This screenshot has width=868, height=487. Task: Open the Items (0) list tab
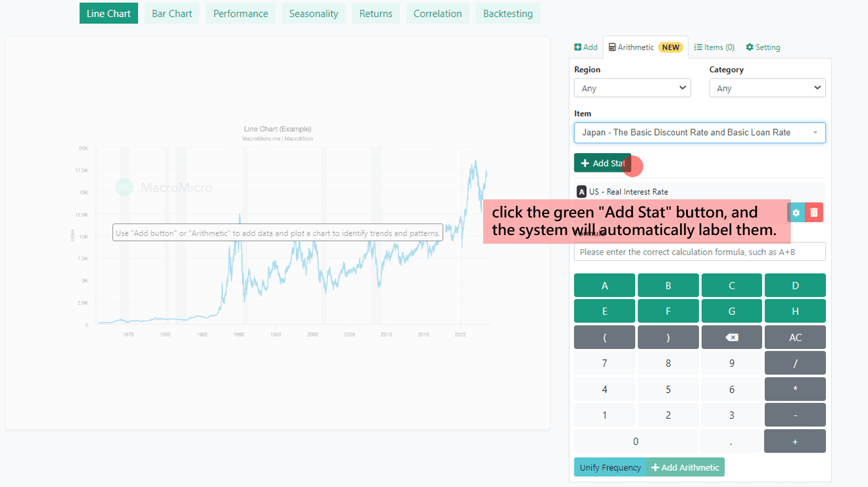[x=714, y=47]
